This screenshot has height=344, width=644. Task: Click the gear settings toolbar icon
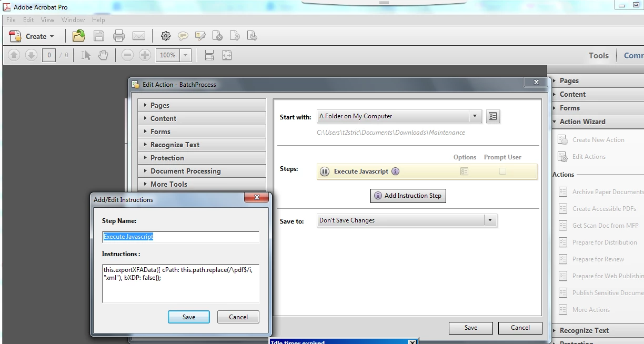[x=166, y=36]
